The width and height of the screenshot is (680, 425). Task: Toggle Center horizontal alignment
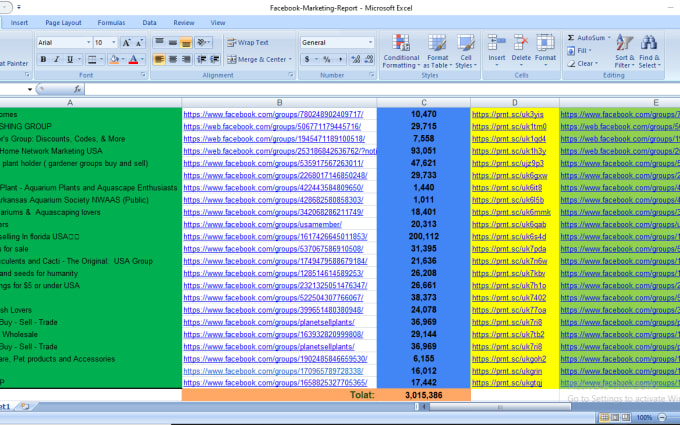(173, 59)
